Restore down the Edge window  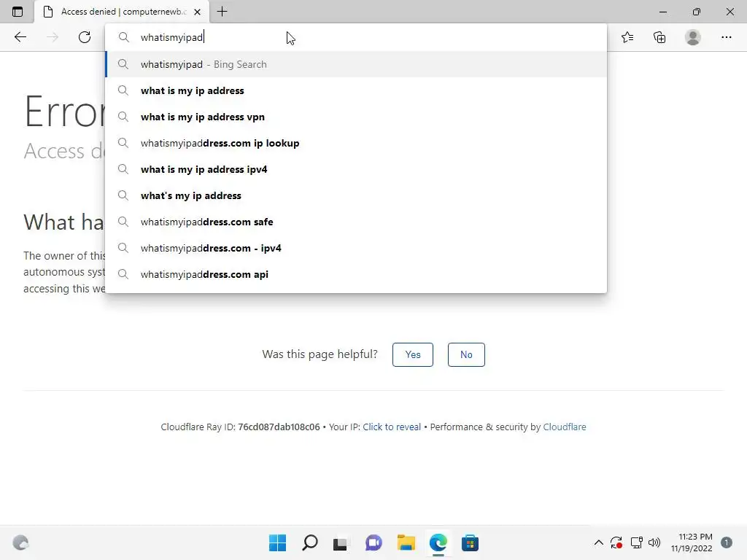click(x=696, y=12)
